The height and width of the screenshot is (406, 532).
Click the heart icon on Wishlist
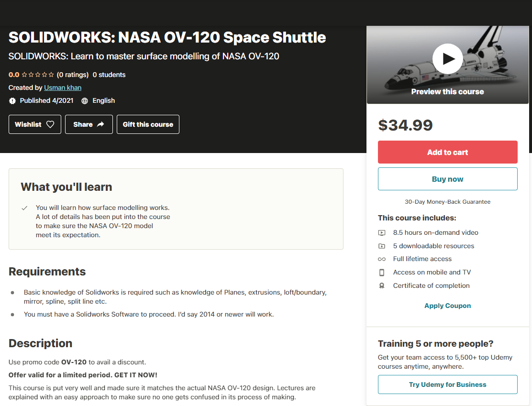pyautogui.click(x=50, y=124)
